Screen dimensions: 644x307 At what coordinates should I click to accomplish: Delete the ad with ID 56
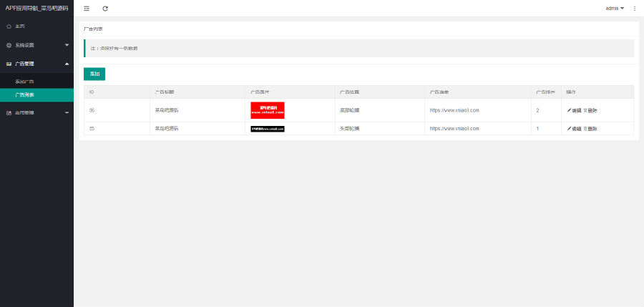click(590, 110)
